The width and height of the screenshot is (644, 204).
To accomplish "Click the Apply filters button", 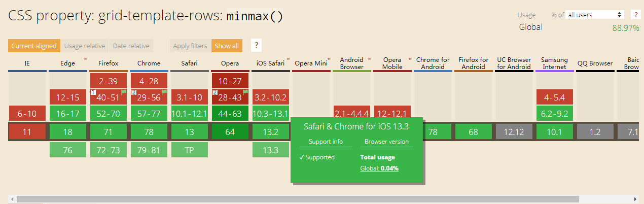I will (x=190, y=46).
